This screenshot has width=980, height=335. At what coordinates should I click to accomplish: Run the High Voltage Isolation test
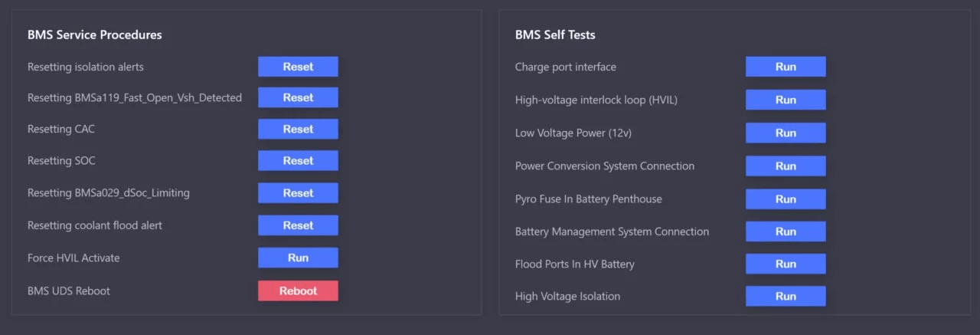point(786,296)
